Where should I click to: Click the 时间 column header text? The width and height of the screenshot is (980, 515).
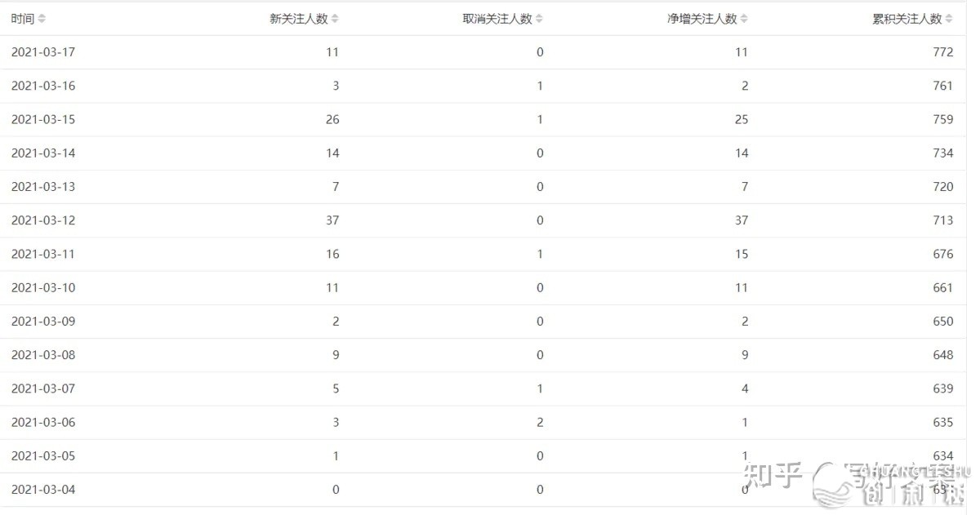click(23, 19)
